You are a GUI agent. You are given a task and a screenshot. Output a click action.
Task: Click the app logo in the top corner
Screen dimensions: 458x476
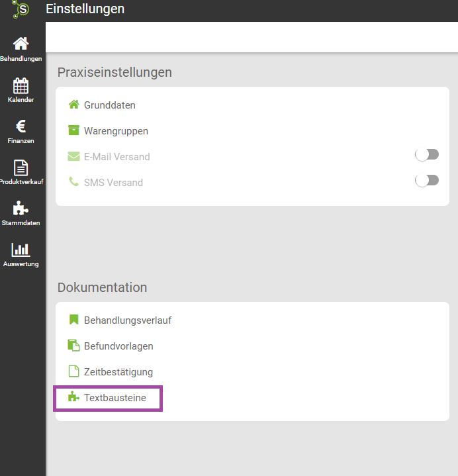coord(21,9)
